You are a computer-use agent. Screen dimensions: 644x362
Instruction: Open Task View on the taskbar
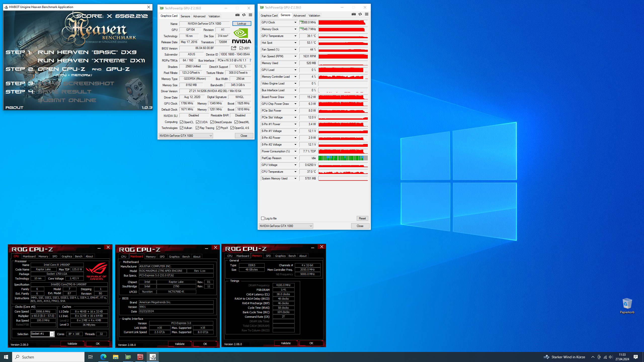tap(91, 357)
